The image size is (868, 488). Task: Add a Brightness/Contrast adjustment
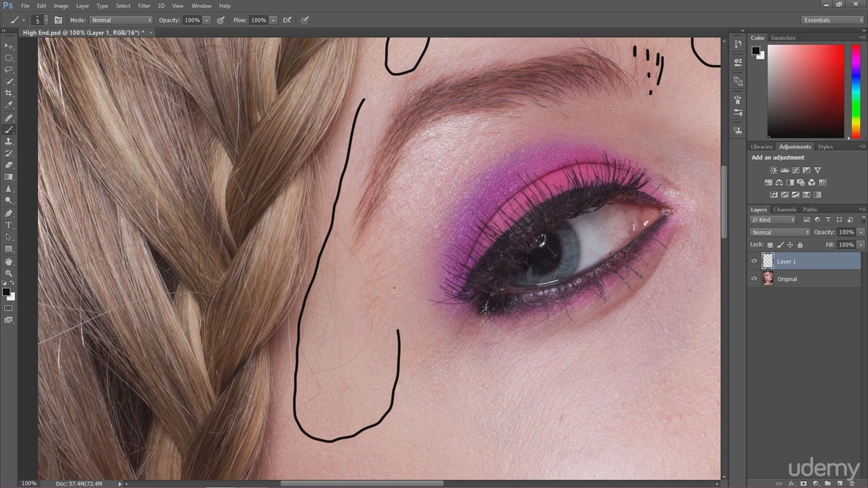tap(774, 170)
